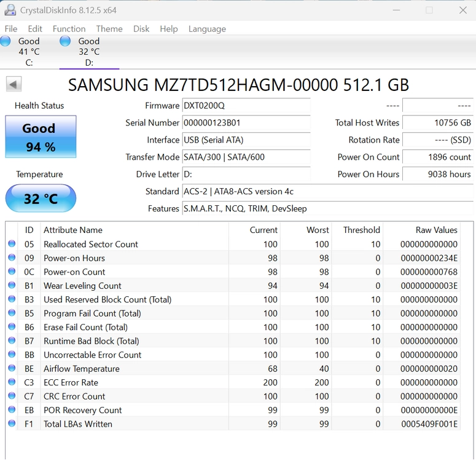This screenshot has height=461, width=476.
Task: Click worst value 40 in Airflow Temperature row
Action: (x=324, y=369)
